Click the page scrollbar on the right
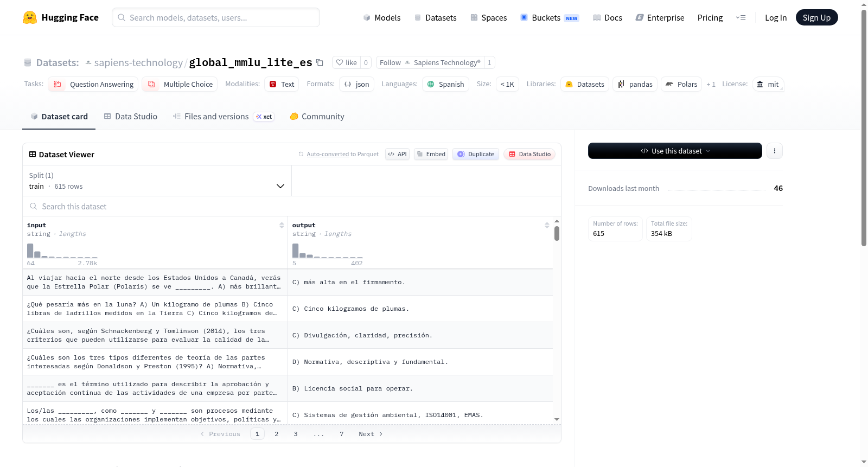This screenshot has height=467, width=868. (x=864, y=127)
